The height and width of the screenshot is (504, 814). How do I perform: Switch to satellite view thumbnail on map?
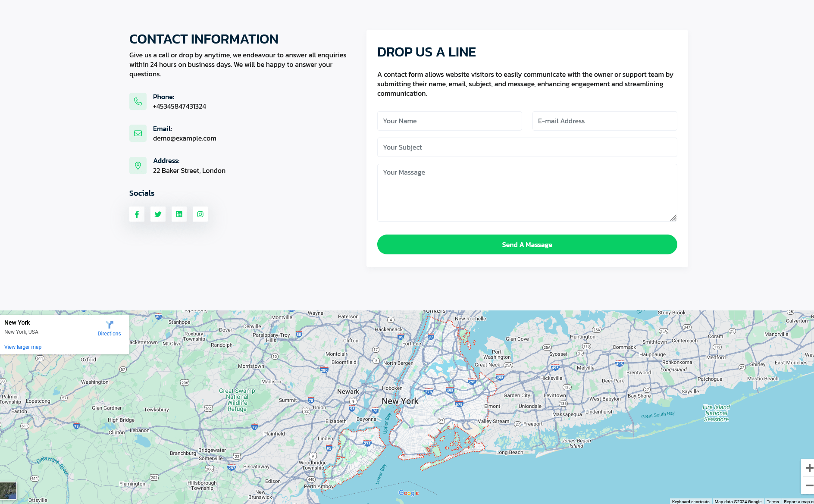point(8,491)
